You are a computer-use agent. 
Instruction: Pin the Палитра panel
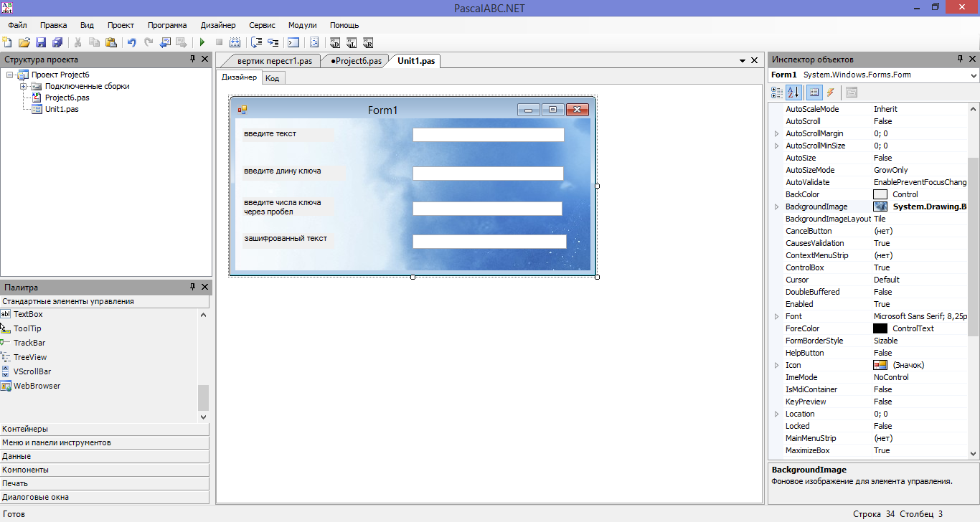[x=192, y=287]
